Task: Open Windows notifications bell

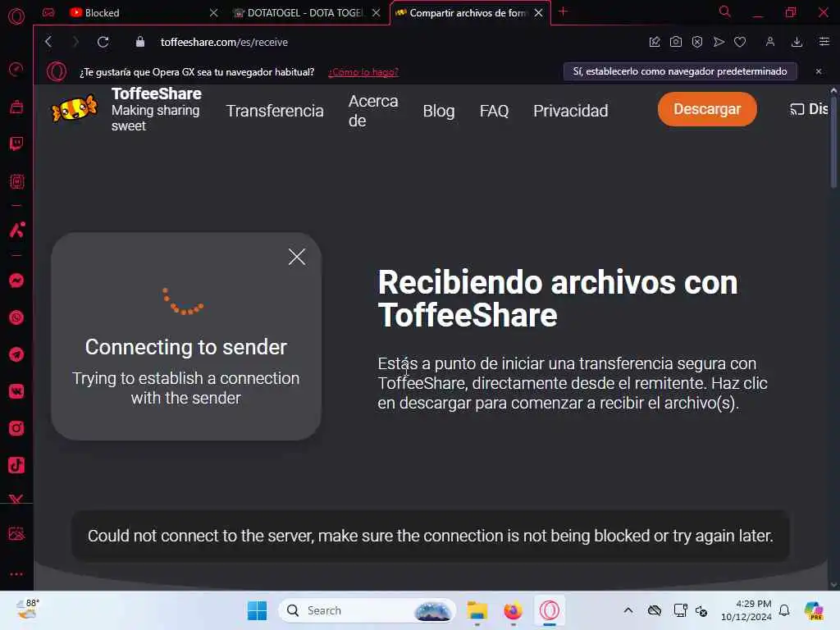Action: pyautogui.click(x=784, y=610)
